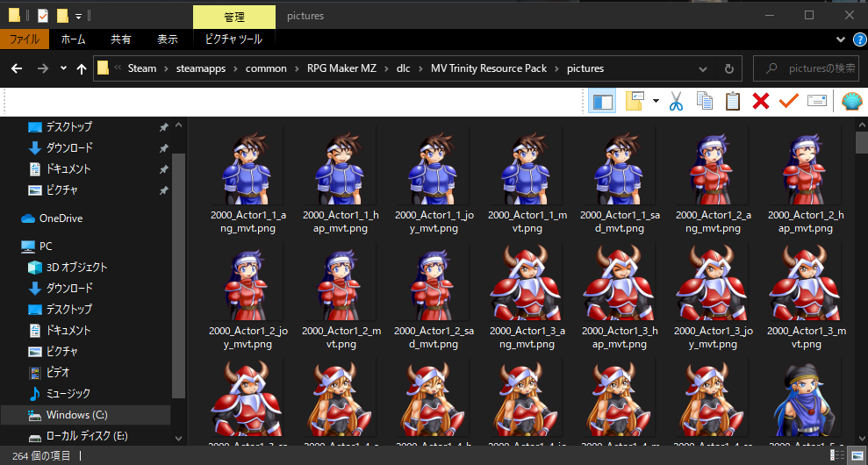This screenshot has width=868, height=465.
Task: Click quick access toolbar customize dropdown
Action: pos(79,16)
